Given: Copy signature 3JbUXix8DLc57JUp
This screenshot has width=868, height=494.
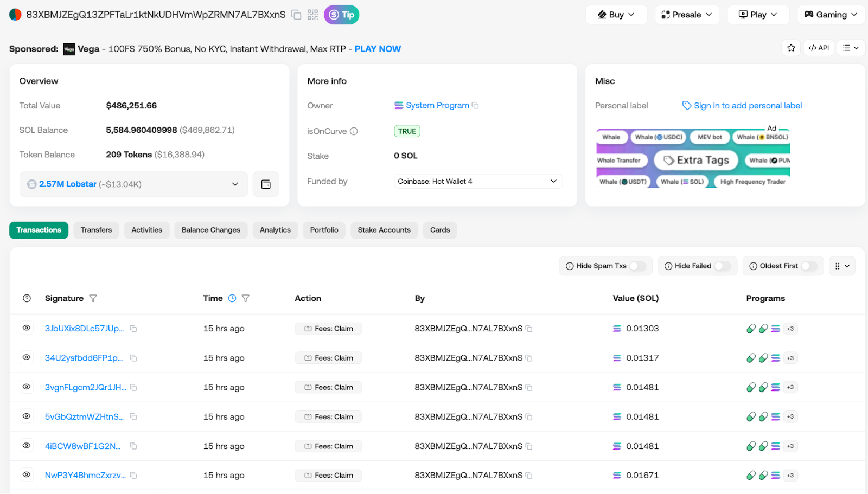Looking at the screenshot, I should [133, 329].
